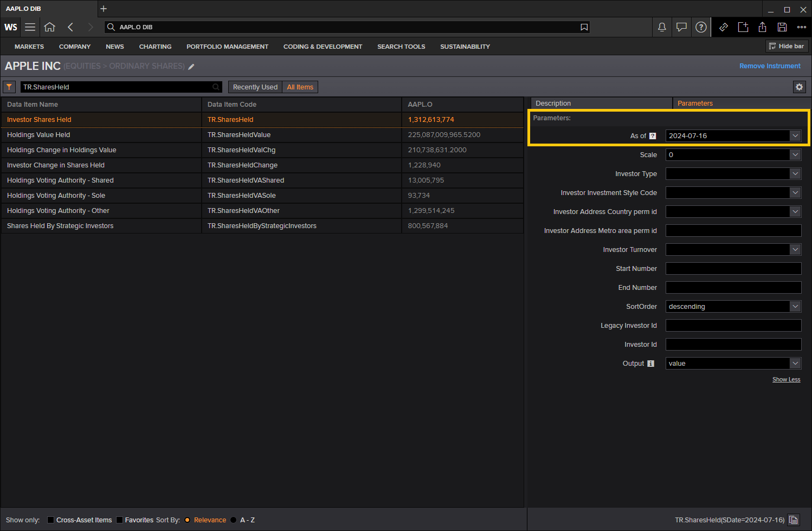812x531 pixels.
Task: Click the magnifier in TR.SharesHeld search box
Action: 216,87
